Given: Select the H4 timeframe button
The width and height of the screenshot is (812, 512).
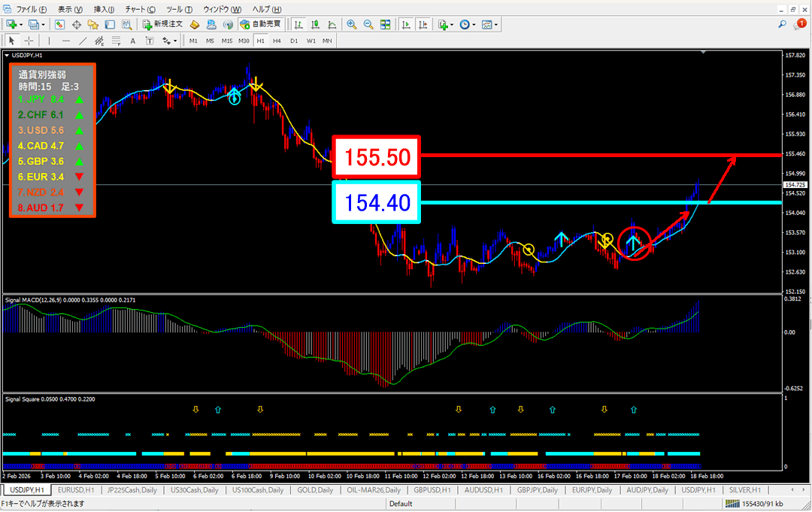Looking at the screenshot, I should click(x=277, y=41).
